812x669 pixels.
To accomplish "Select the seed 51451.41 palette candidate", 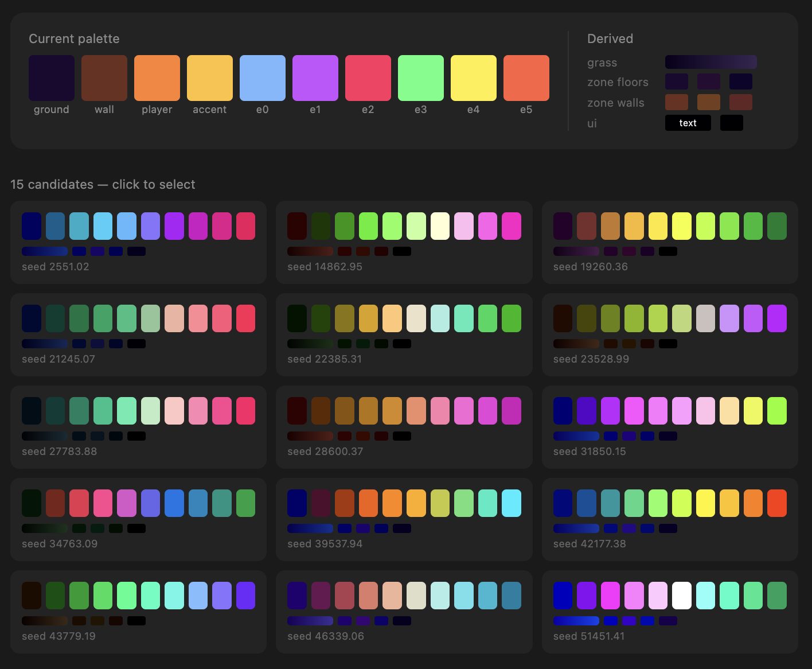I will point(669,612).
